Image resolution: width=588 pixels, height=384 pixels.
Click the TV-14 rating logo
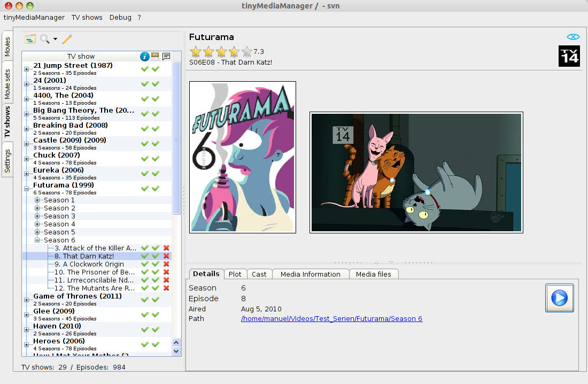pos(569,56)
